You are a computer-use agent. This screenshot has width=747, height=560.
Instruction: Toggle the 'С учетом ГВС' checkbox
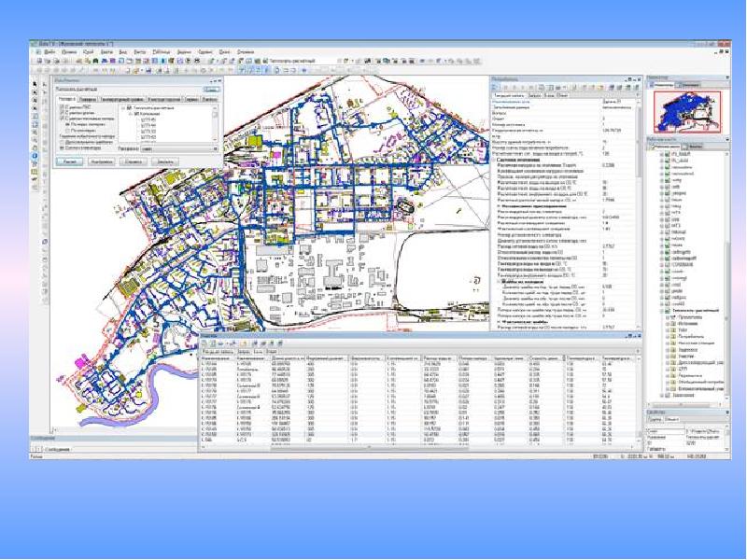pos(63,108)
